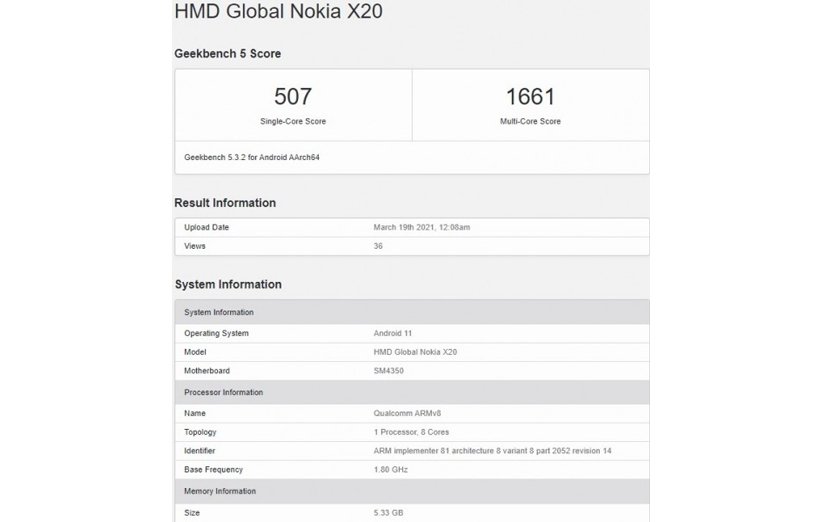The height and width of the screenshot is (522, 822).
Task: Click the Single-Core Score label
Action: point(293,121)
